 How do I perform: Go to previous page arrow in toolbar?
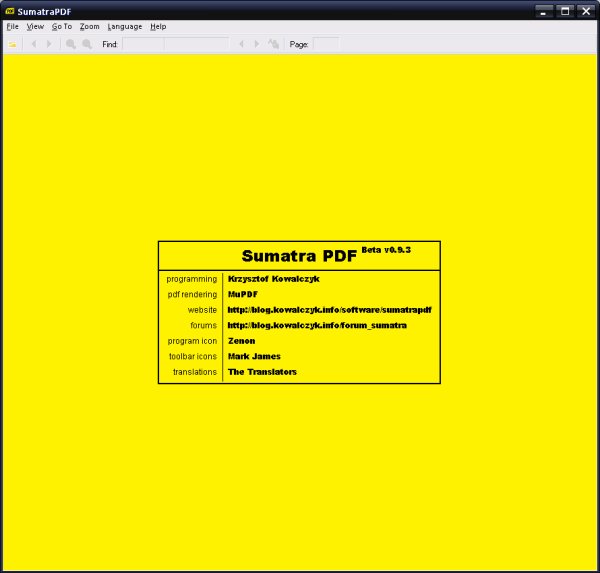pos(34,44)
